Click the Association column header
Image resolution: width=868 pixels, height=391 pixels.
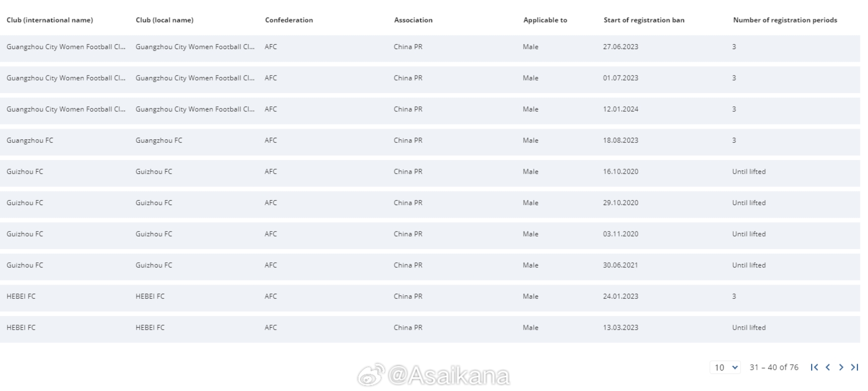pyautogui.click(x=413, y=20)
